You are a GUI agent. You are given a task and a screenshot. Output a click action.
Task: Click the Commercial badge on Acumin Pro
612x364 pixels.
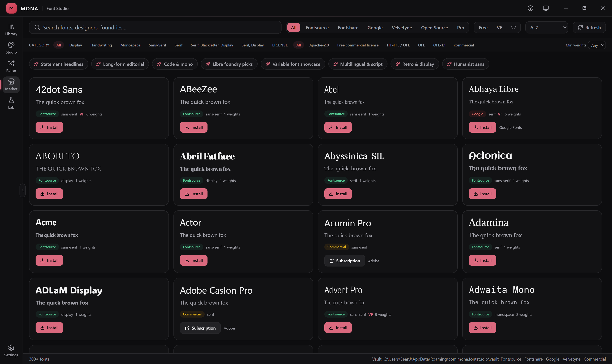pyautogui.click(x=336, y=247)
